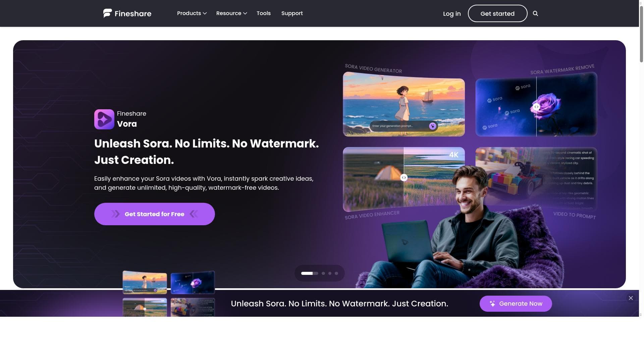The image size is (644, 362).
Task: Click right chevrons on Get Started button
Action: (194, 214)
